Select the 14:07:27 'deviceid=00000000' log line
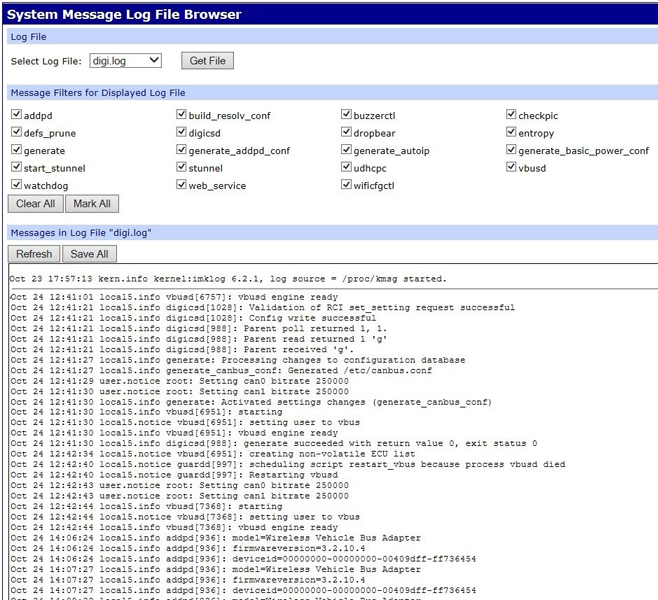The height and width of the screenshot is (600, 658). click(x=243, y=590)
